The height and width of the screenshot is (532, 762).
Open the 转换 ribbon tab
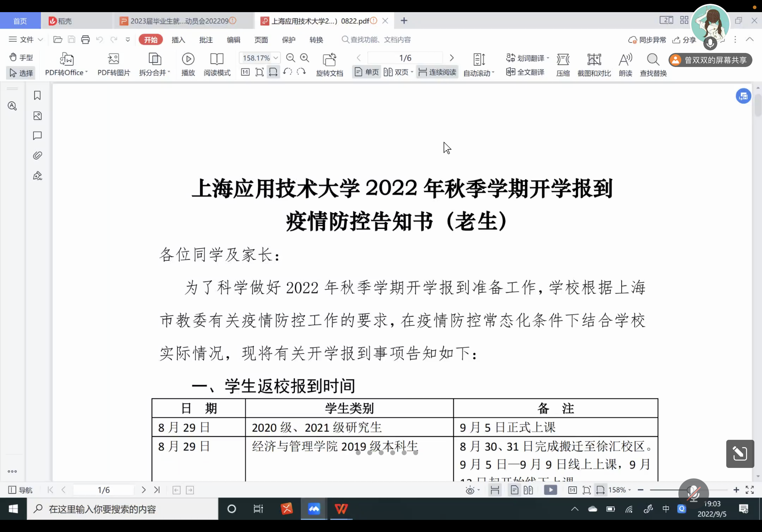[x=316, y=40]
